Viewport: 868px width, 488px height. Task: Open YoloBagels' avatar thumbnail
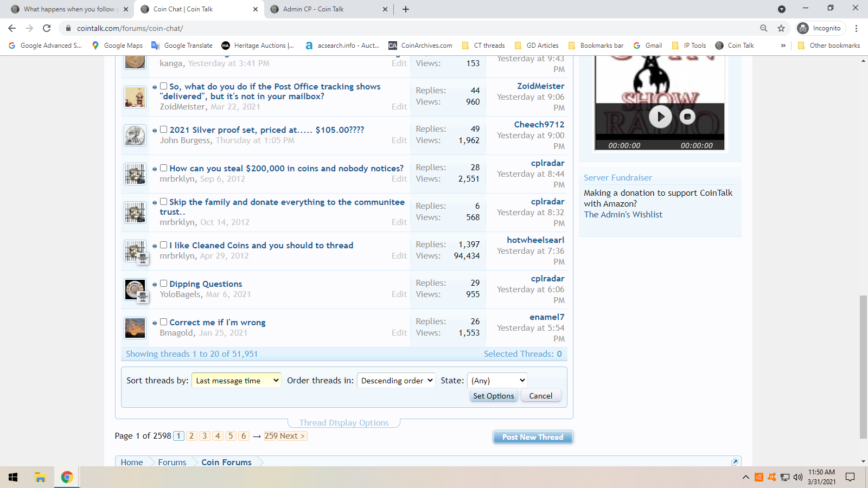pyautogui.click(x=135, y=290)
